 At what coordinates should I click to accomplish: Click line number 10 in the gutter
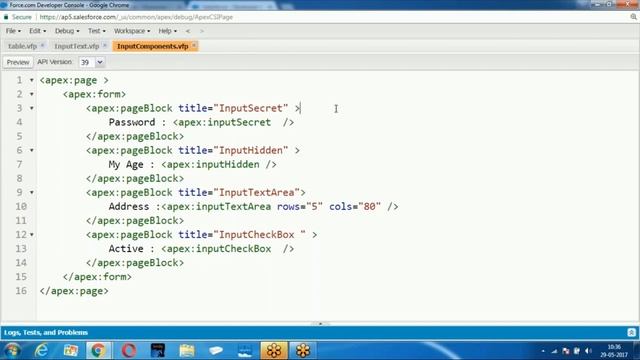tap(21, 207)
